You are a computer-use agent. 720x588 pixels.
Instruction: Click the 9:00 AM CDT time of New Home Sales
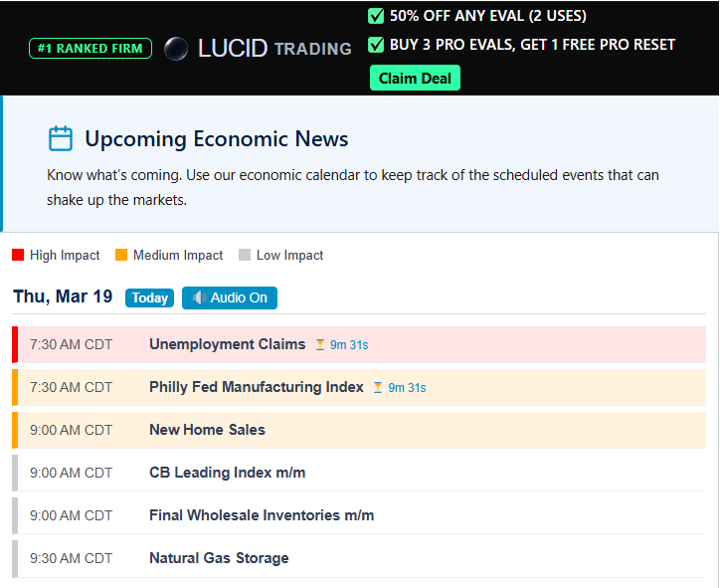point(72,430)
